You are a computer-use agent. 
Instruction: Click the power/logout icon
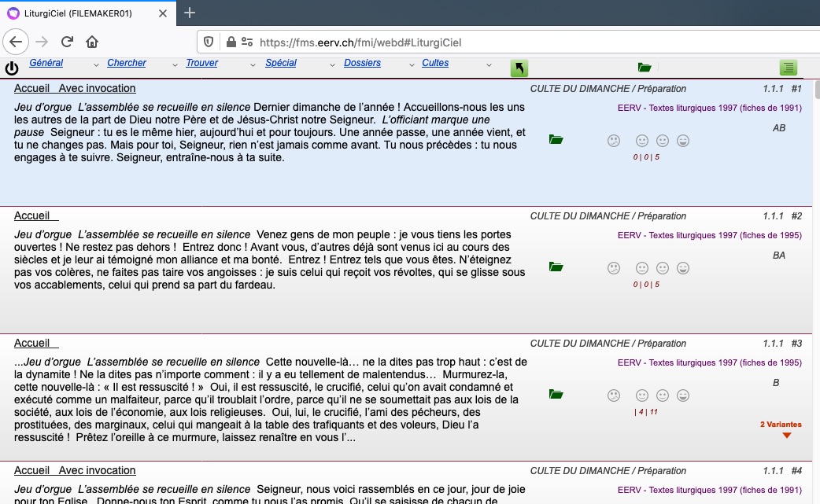[x=12, y=68]
